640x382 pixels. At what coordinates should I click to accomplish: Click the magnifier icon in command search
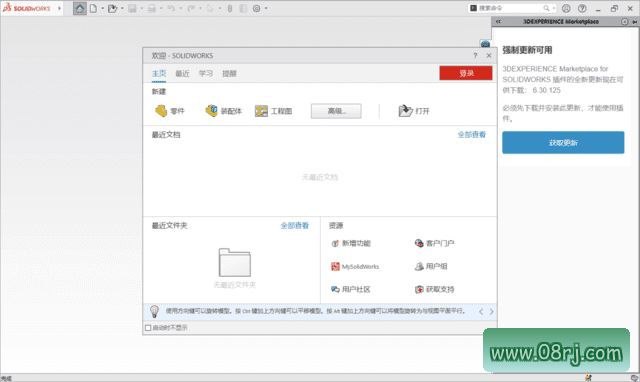[x=546, y=8]
